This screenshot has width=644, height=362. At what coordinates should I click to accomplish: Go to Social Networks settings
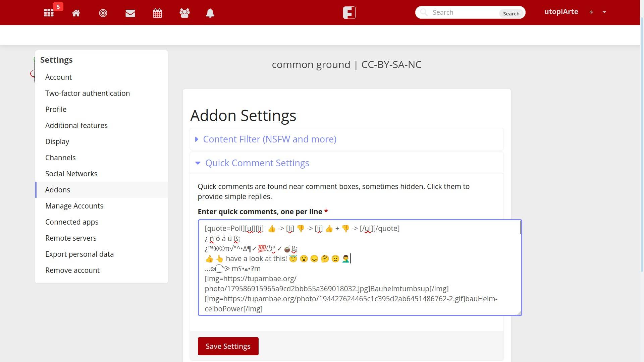tap(71, 174)
